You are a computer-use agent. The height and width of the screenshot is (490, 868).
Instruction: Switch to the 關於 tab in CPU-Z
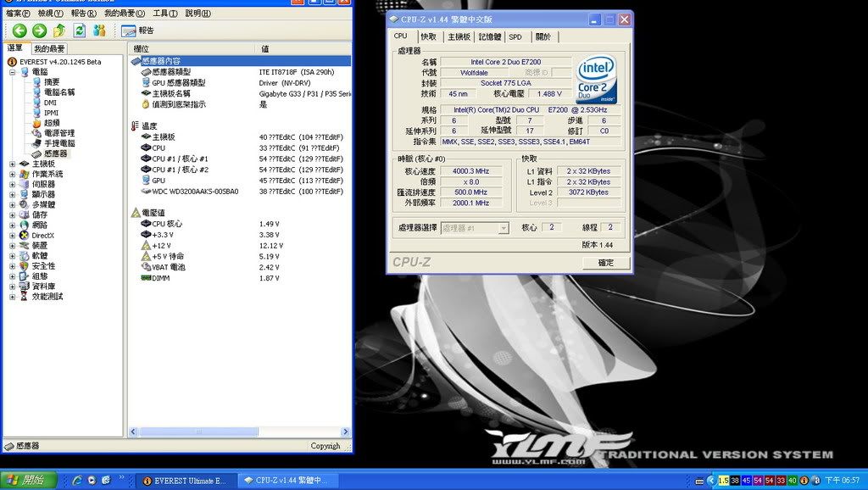click(x=543, y=37)
